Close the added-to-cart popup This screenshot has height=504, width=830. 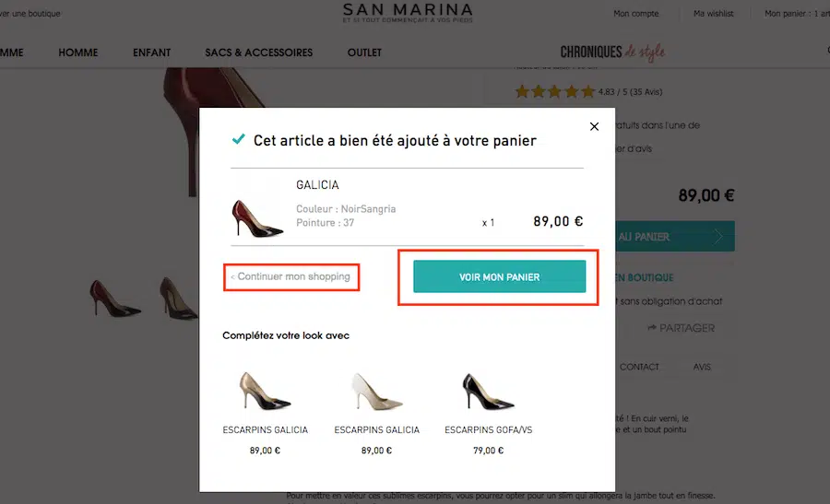click(x=594, y=126)
